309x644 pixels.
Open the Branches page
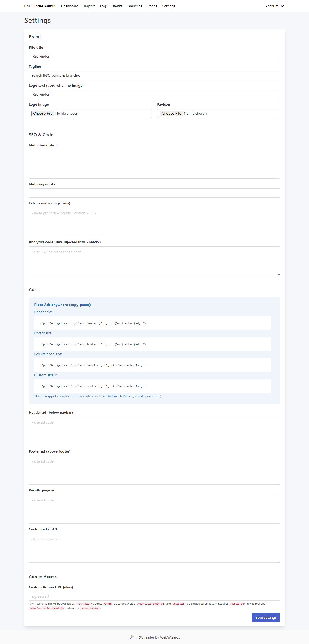pyautogui.click(x=135, y=6)
